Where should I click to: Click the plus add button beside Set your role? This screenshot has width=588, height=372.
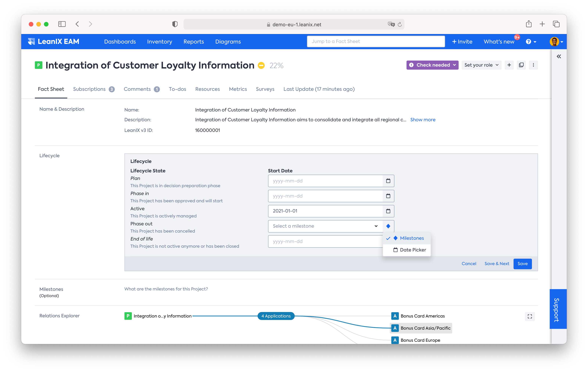coord(509,65)
